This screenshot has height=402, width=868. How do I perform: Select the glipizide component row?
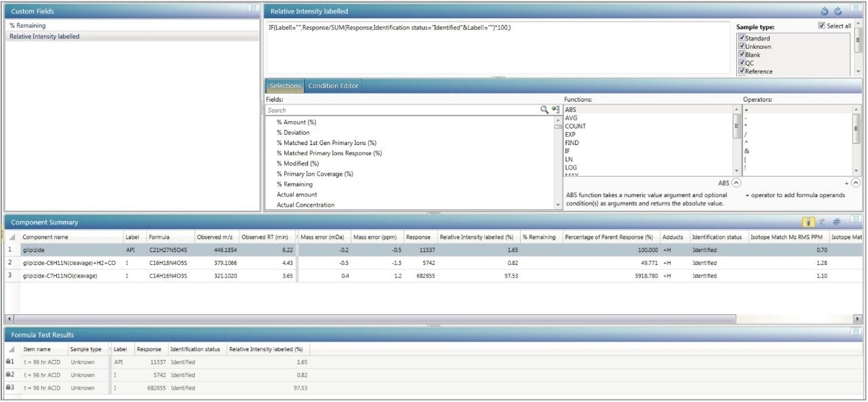pos(434,249)
